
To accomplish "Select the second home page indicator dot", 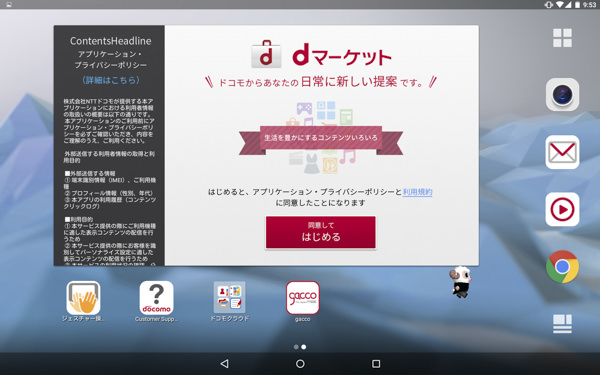I will coord(304,347).
